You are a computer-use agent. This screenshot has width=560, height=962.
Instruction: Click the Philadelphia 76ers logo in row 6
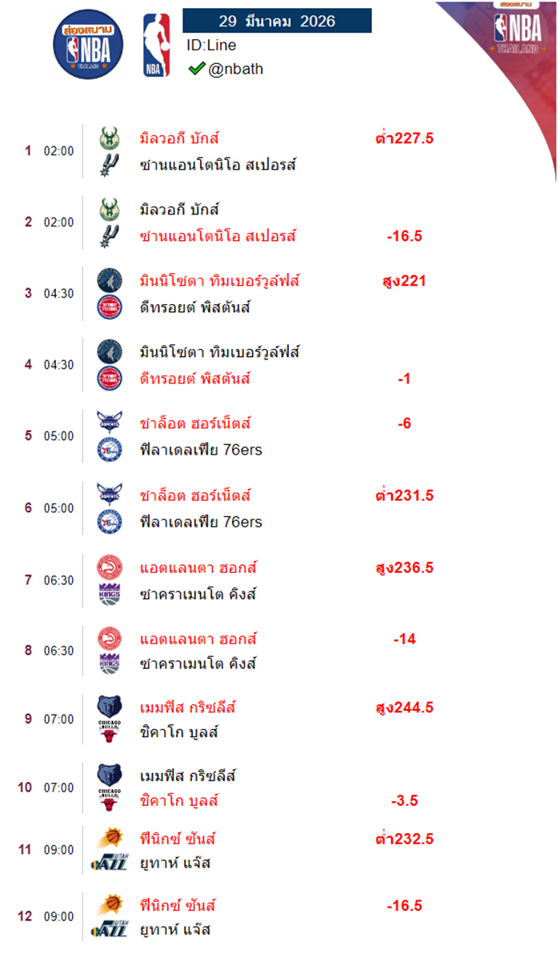(109, 522)
